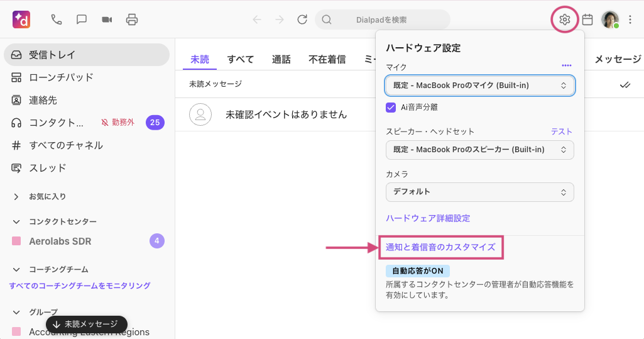Open the カメラ dropdown
The width and height of the screenshot is (644, 339).
(479, 192)
